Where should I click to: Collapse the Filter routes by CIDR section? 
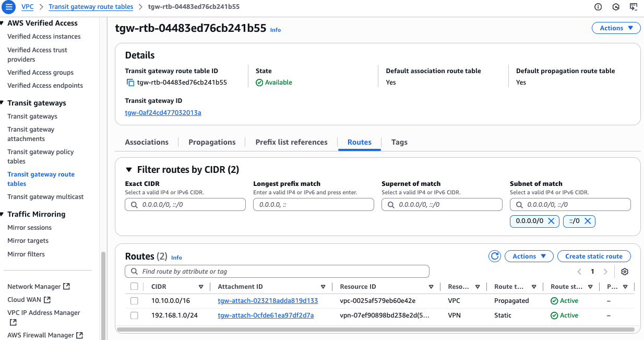(x=129, y=170)
